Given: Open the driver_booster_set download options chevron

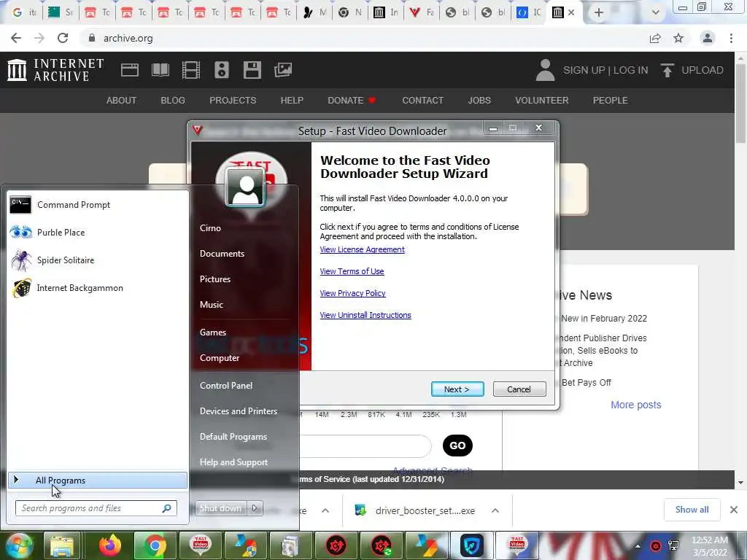Looking at the screenshot, I should [x=495, y=510].
